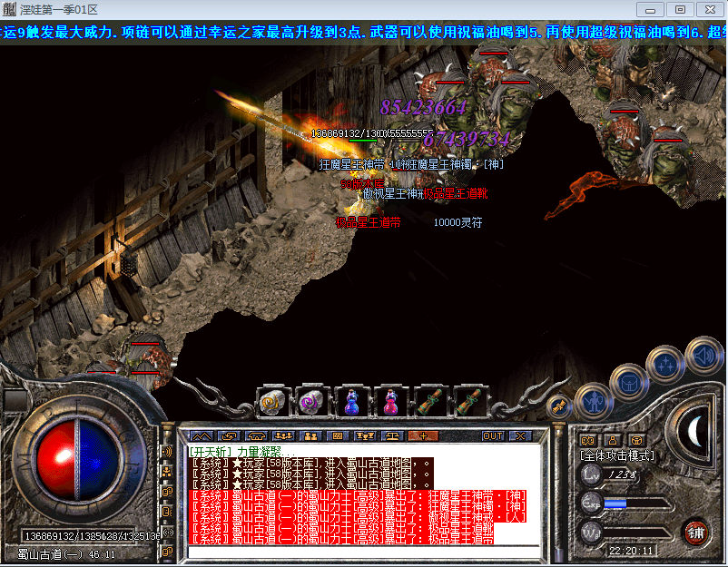This screenshot has width=728, height=567.
Task: Pick up the red 极品星王道带 ground item
Action: 368,222
